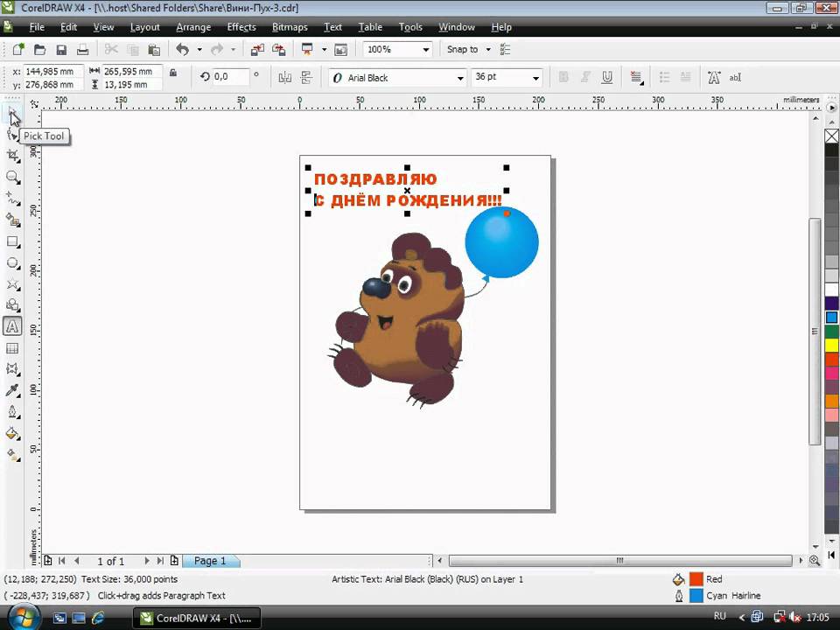Select the Eyedropper tool
840x630 pixels.
click(x=13, y=390)
